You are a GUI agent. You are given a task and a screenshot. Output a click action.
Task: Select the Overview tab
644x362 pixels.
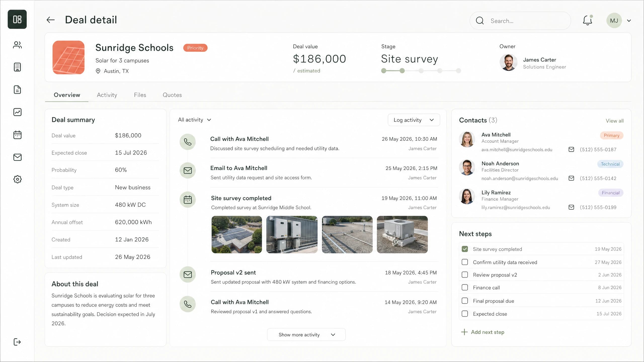(x=67, y=95)
